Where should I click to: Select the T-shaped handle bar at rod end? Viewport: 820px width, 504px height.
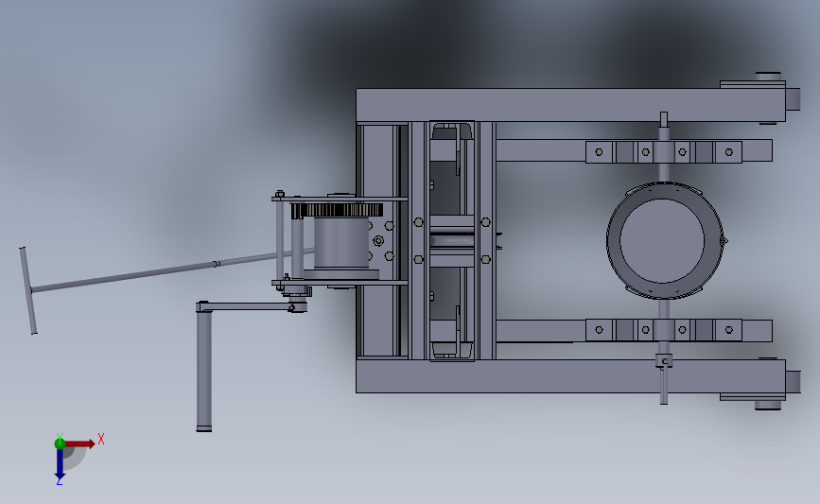28,290
